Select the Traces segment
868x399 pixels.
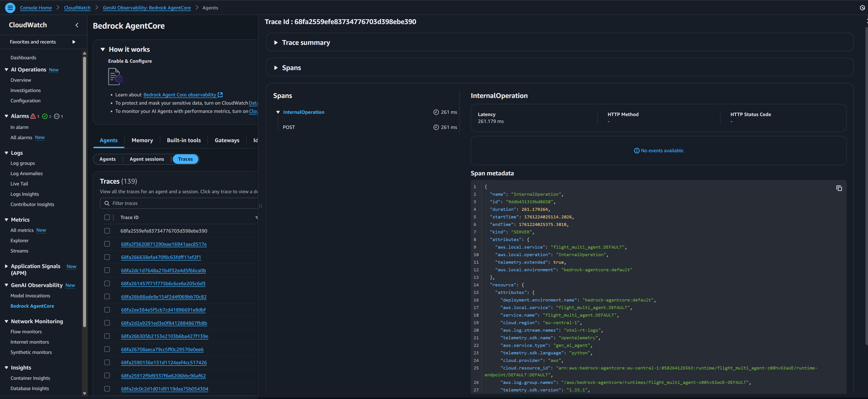coord(185,159)
